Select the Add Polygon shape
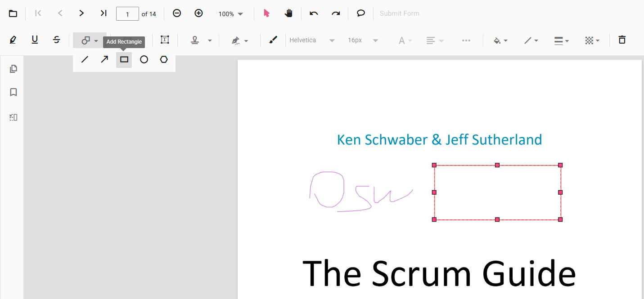Screen dimensions: 644x299 pyautogui.click(x=164, y=59)
